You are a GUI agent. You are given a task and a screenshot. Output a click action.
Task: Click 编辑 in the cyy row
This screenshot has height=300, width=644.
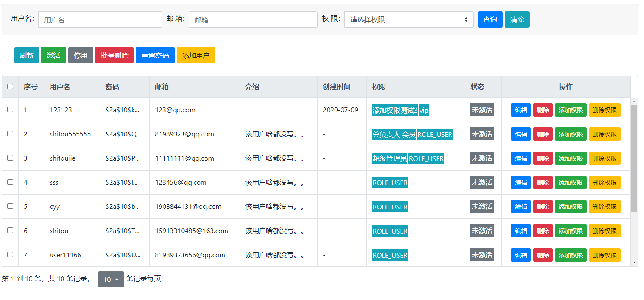(x=521, y=207)
